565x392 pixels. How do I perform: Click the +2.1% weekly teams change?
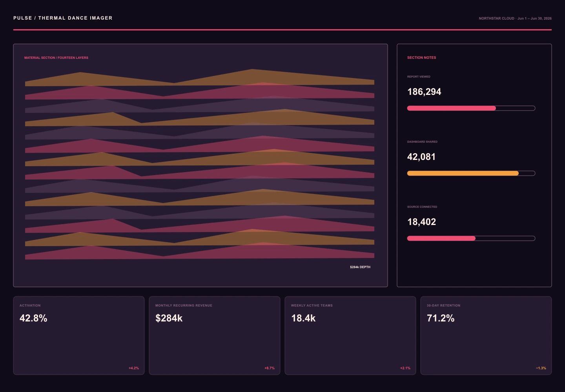click(x=405, y=368)
